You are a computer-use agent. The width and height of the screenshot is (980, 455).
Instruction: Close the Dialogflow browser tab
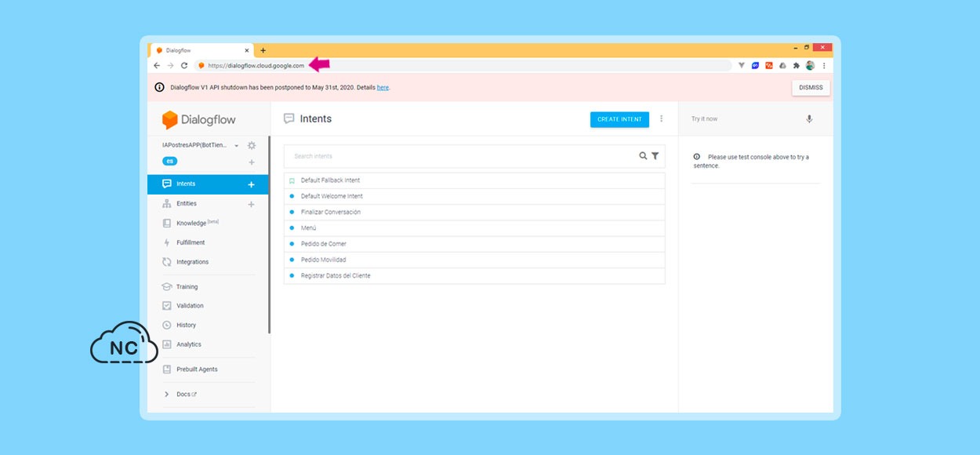(249, 50)
